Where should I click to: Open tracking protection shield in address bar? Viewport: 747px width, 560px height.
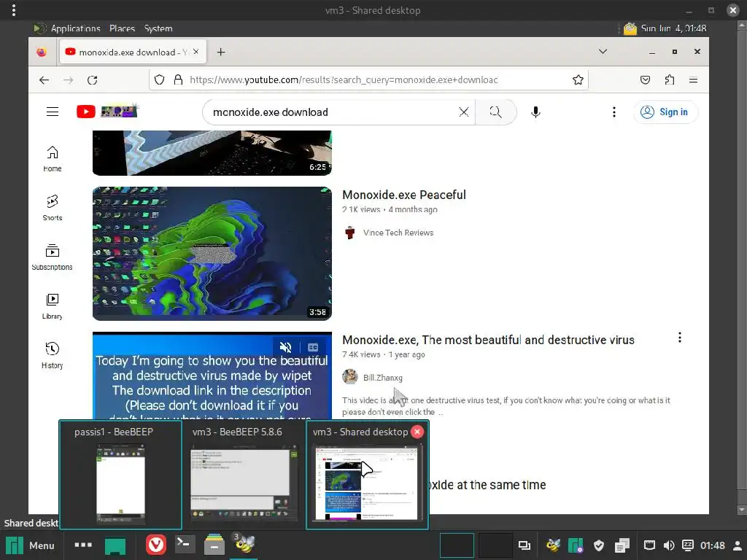(160, 80)
